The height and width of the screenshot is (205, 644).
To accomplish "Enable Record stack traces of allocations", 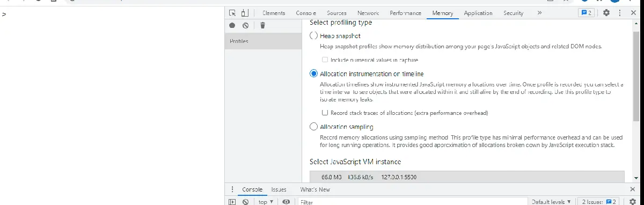I will pos(325,113).
